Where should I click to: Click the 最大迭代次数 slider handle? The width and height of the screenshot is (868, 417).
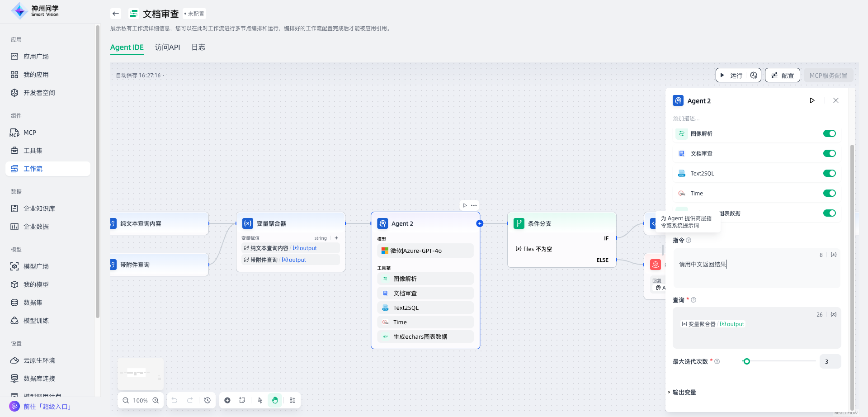click(746, 361)
